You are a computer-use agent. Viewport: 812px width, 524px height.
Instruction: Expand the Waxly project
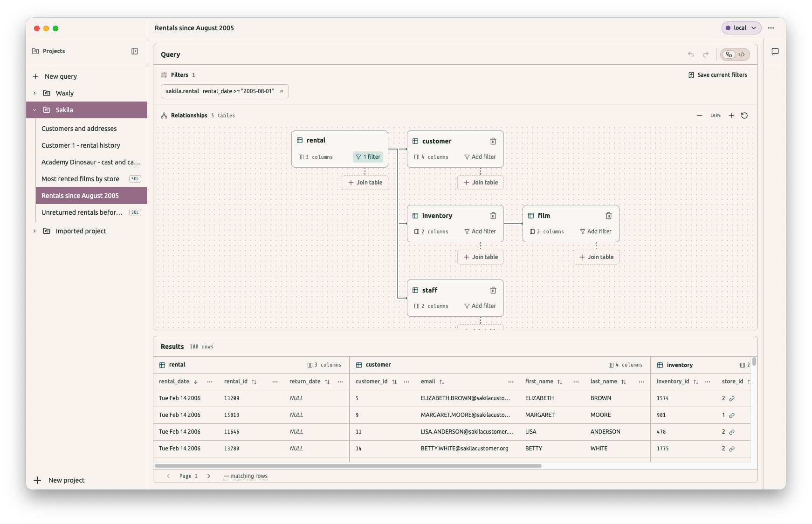tap(34, 93)
